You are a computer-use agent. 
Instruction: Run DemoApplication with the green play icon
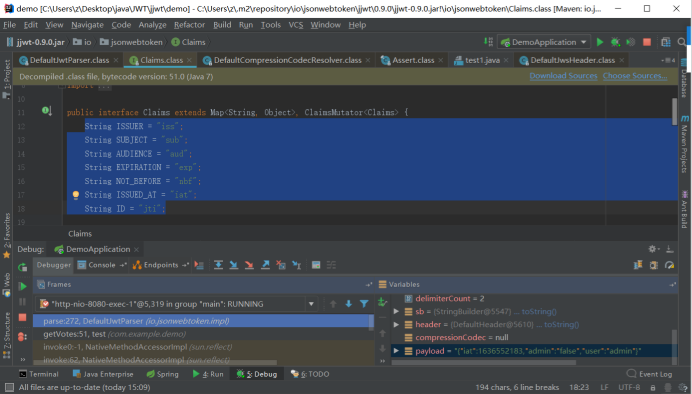pos(600,42)
